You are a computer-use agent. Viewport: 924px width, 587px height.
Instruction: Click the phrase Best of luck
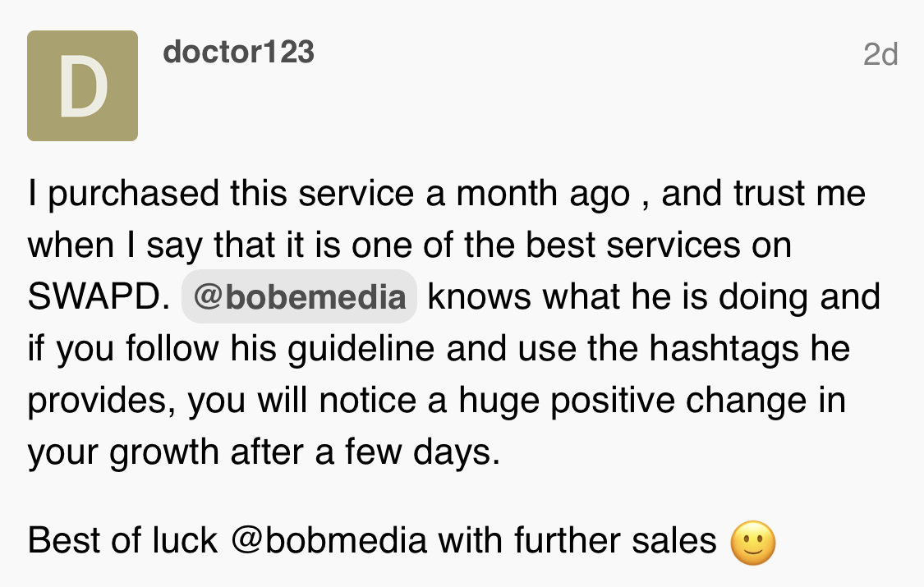pos(122,540)
